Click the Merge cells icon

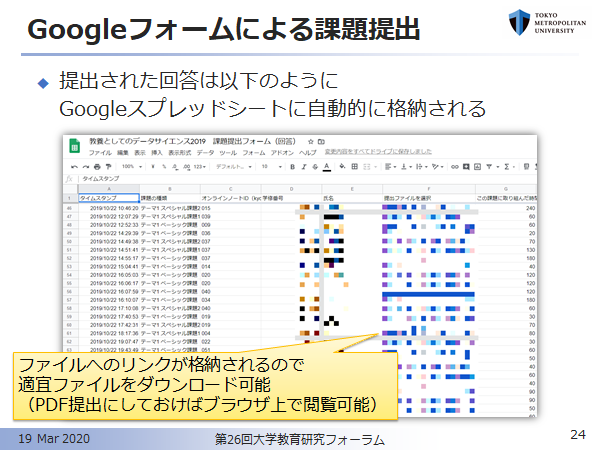pos(367,167)
